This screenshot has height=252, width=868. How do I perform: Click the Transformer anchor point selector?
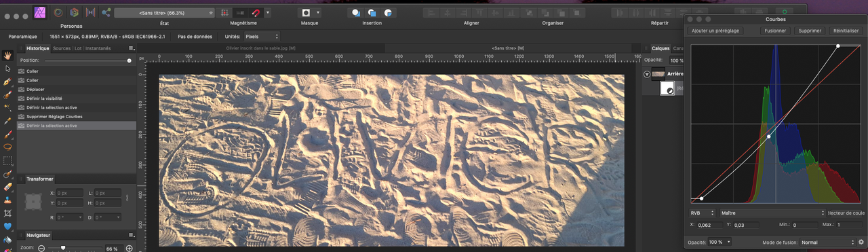[33, 202]
